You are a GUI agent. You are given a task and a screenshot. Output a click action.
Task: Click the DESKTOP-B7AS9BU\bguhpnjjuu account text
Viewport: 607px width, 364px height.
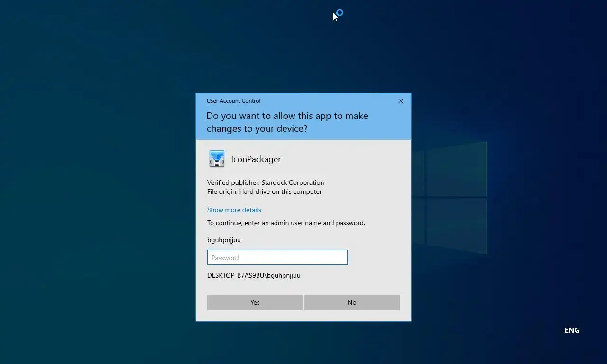click(254, 275)
